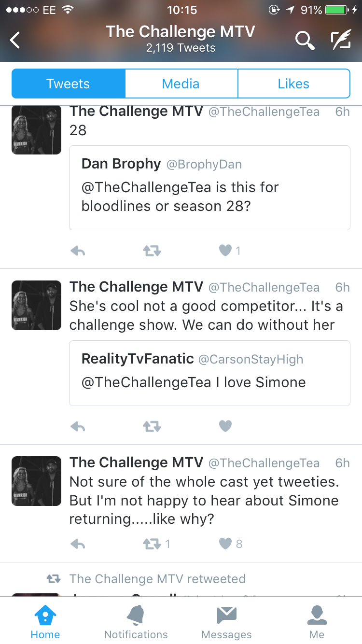The width and height of the screenshot is (362, 644).
Task: Open the search magnifier icon
Action: click(305, 41)
